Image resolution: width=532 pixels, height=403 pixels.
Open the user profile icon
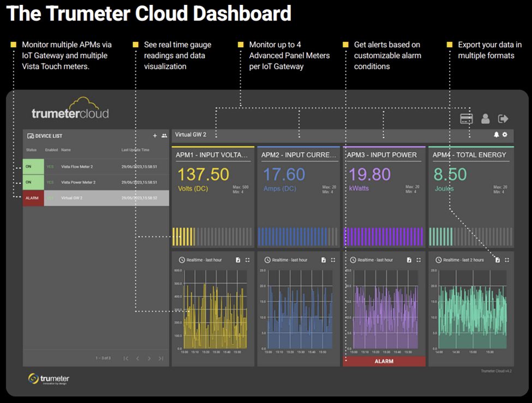pos(485,119)
